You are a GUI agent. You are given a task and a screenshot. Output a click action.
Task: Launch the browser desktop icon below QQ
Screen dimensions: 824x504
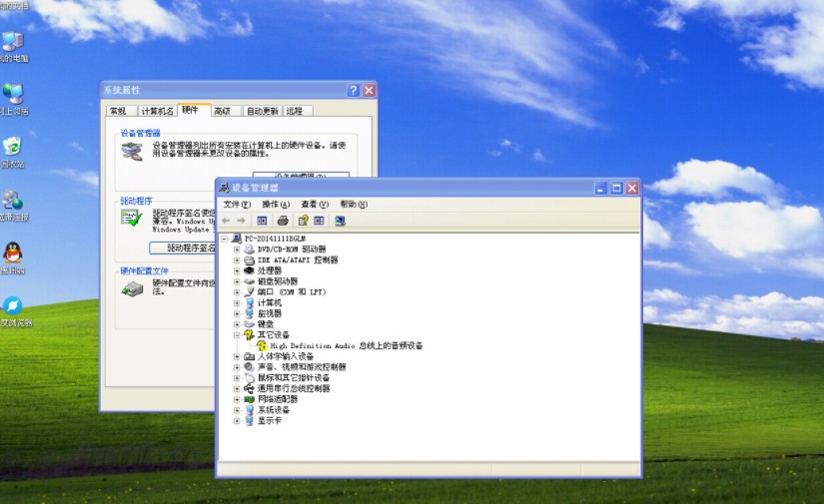click(x=13, y=311)
